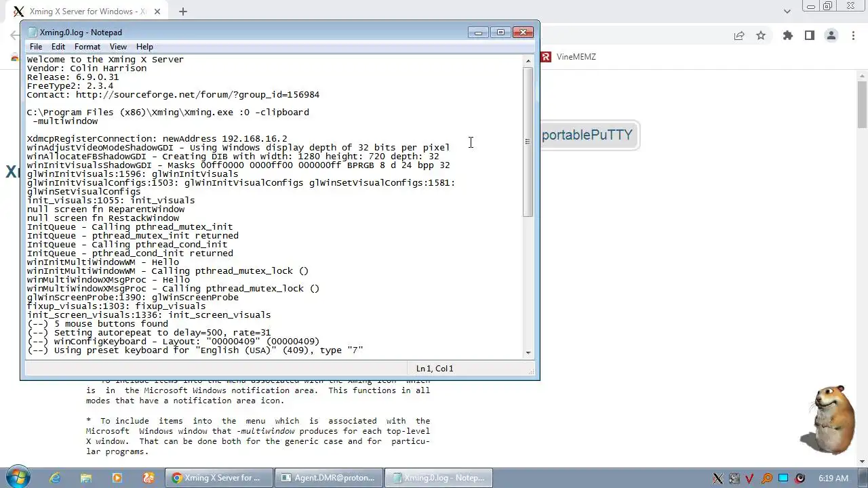
Task: Launch Internet Explorer from taskbar
Action: click(55, 478)
